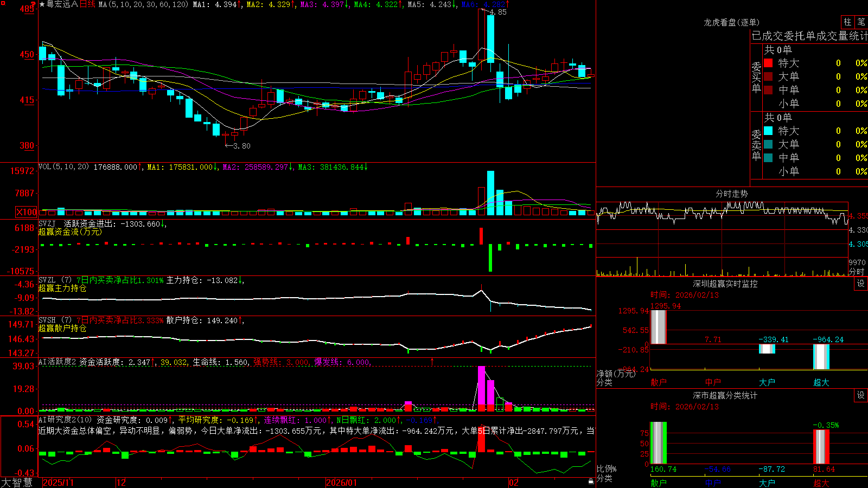
Task: Click the 81.64 超大 bar in 分类统计 chart
Action: [x=821, y=447]
